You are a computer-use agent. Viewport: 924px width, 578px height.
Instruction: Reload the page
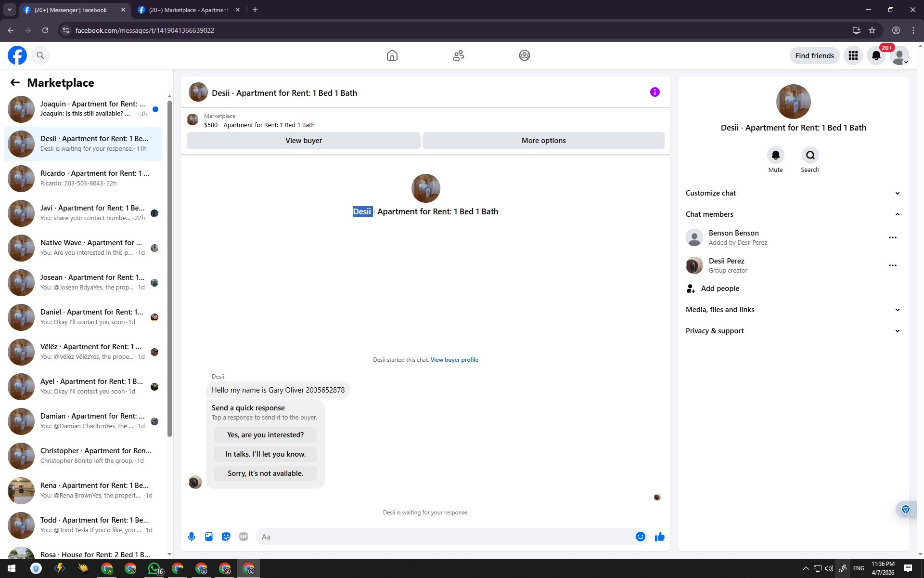click(45, 30)
